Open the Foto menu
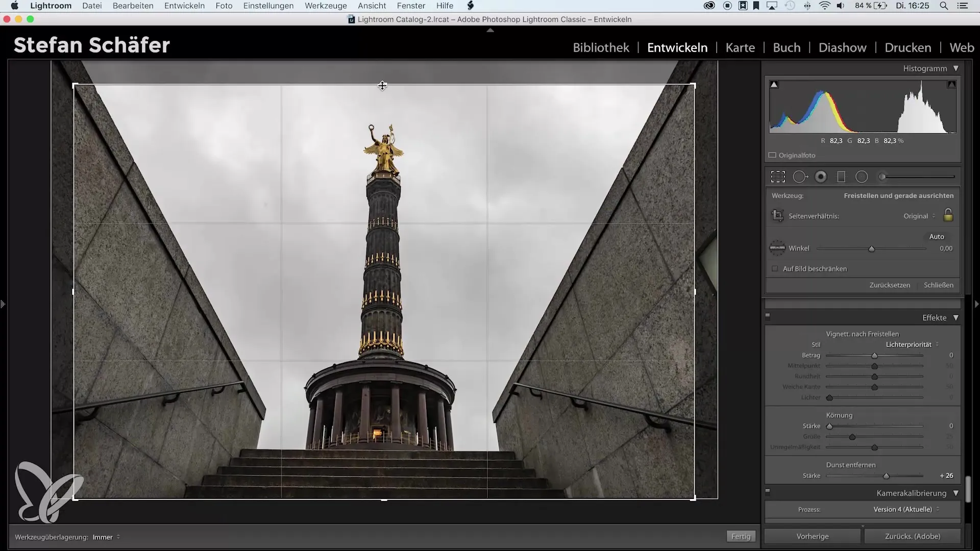 (224, 6)
